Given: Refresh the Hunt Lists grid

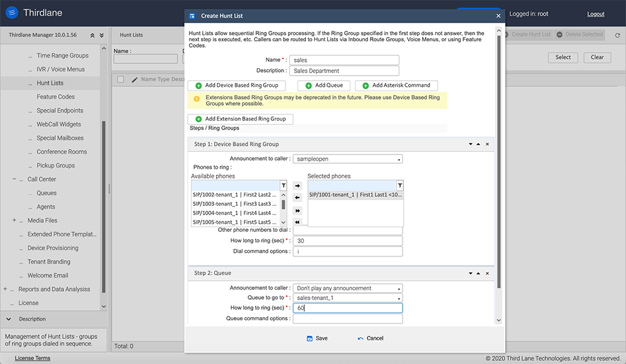Looking at the screenshot, I should pyautogui.click(x=618, y=35).
